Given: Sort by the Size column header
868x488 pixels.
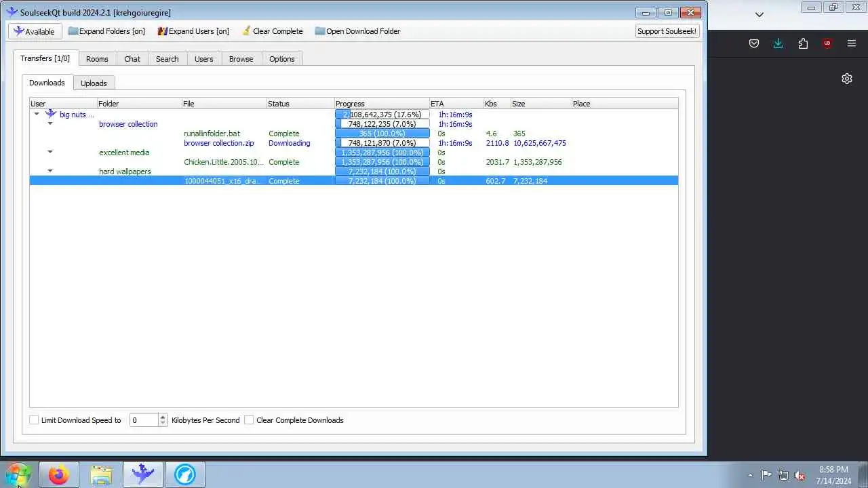Looking at the screenshot, I should coord(541,104).
